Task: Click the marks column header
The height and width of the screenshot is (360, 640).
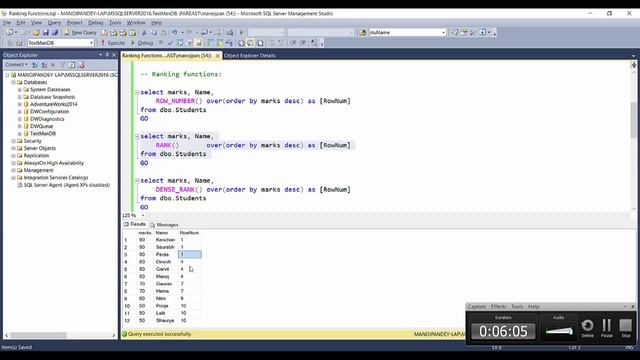Action: point(145,233)
